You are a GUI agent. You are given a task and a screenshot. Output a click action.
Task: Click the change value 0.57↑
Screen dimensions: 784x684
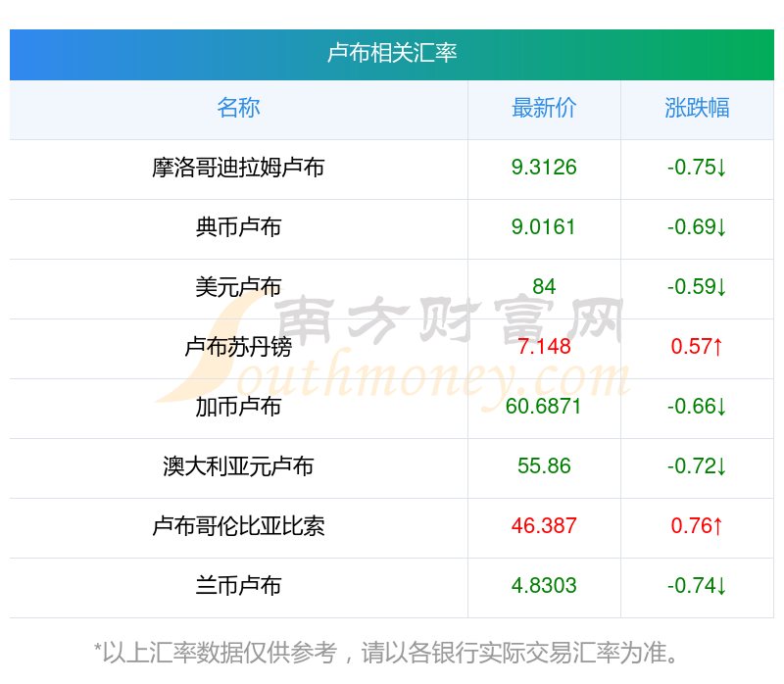pos(697,347)
